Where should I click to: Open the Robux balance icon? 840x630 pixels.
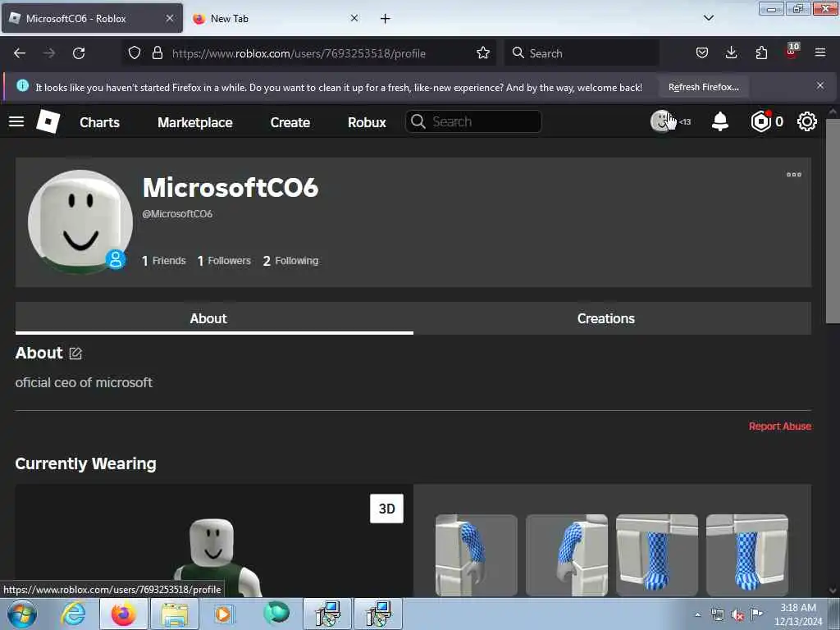(760, 121)
